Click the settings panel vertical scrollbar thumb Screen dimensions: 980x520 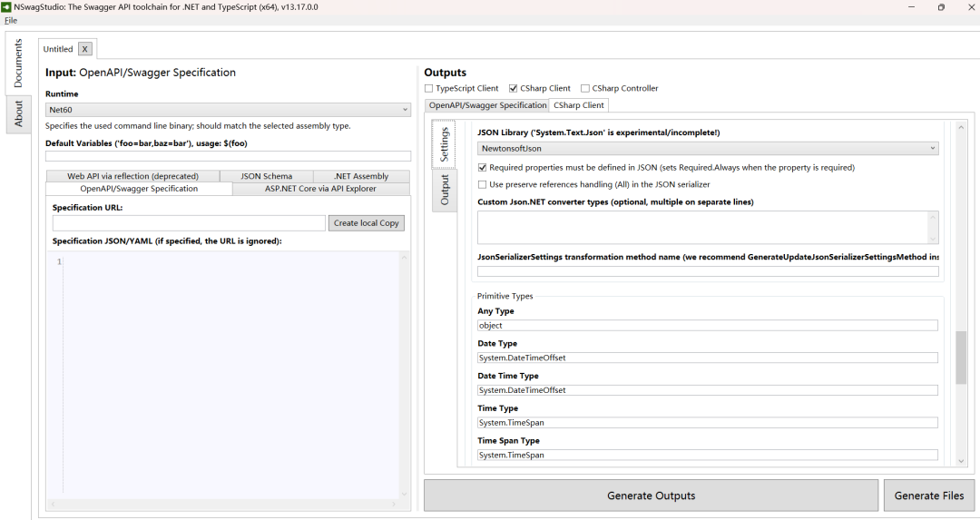pyautogui.click(x=961, y=358)
